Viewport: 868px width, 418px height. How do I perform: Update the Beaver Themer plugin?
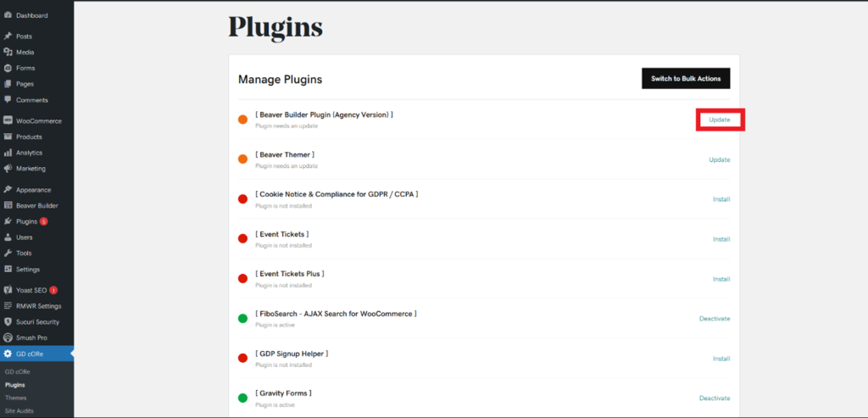pos(720,159)
